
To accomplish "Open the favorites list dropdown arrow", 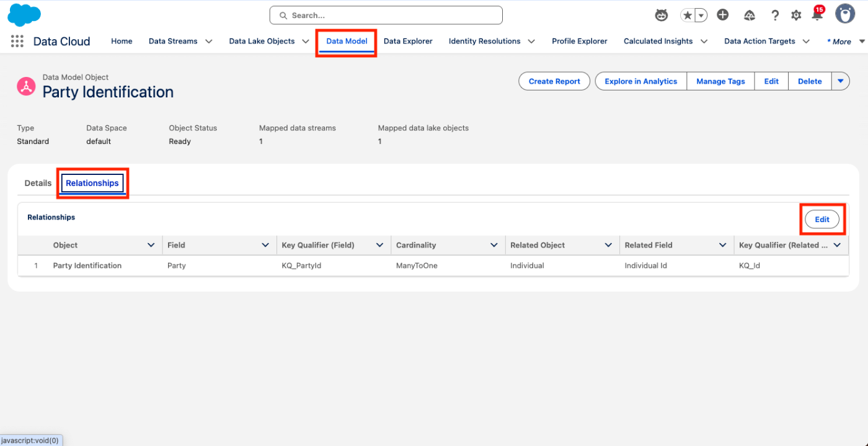I will pyautogui.click(x=701, y=16).
